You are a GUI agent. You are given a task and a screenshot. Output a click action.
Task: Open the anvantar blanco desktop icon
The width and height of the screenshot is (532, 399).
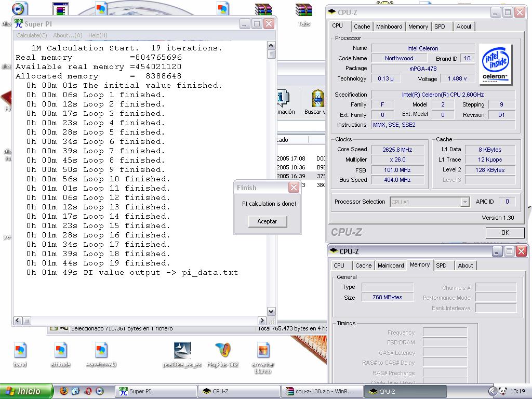263,351
